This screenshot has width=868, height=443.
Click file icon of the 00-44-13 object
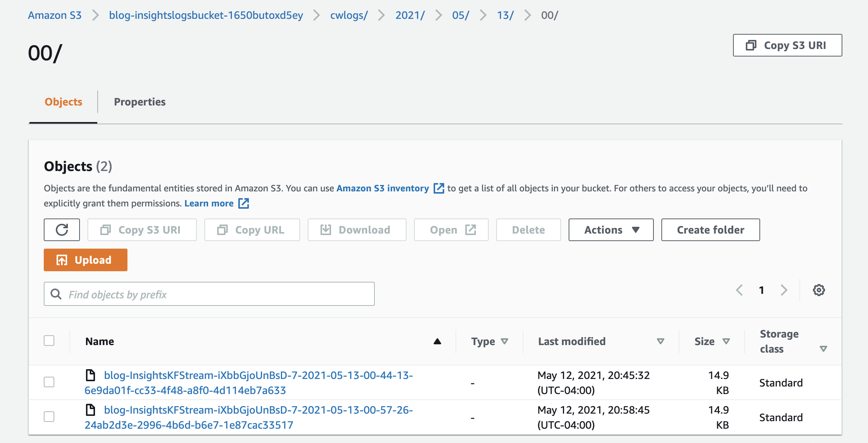pos(90,375)
